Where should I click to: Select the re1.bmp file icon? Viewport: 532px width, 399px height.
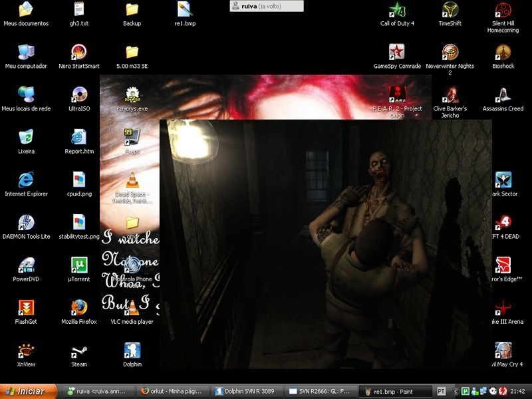point(185,9)
